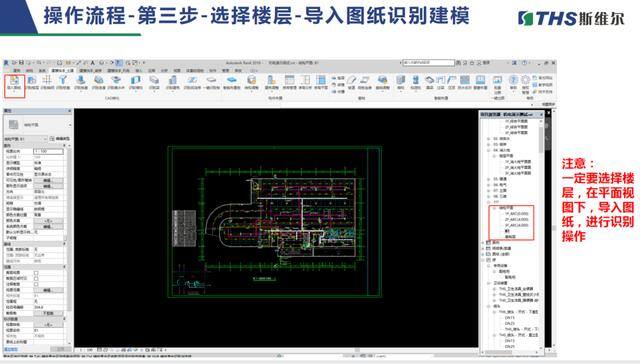Screen dimensions: 640x364
Task: Select the 专用设备 family category row
Action: [500, 266]
